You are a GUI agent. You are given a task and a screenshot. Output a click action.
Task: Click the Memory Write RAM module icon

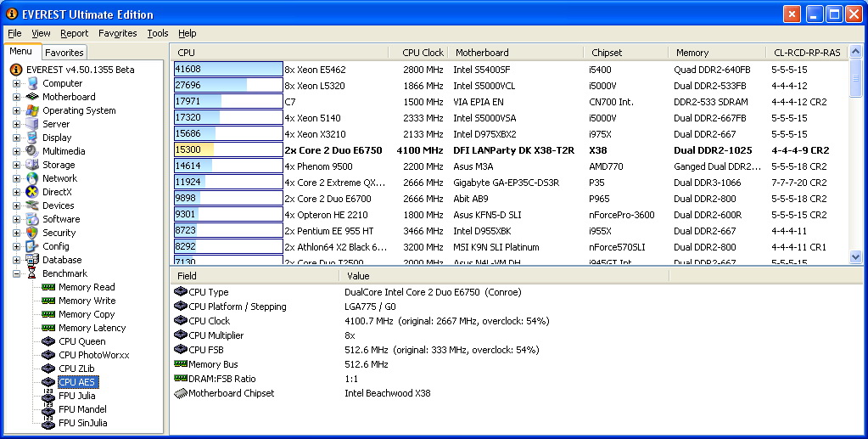[x=48, y=301]
